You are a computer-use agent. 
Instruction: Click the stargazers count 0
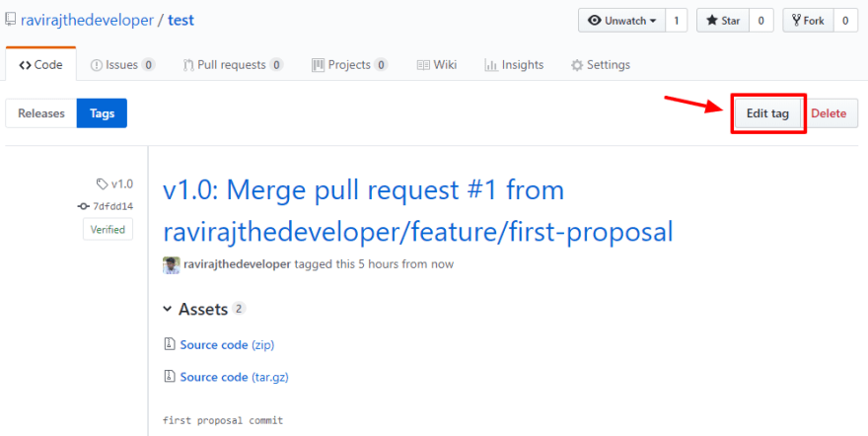[761, 21]
